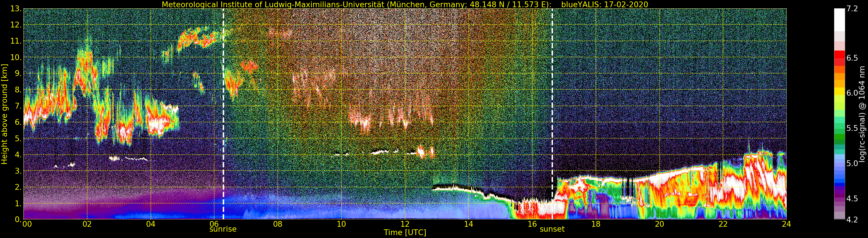The height and width of the screenshot is (238, 868).
Task: Click the height axis tick '1.'
Action: (x=18, y=203)
